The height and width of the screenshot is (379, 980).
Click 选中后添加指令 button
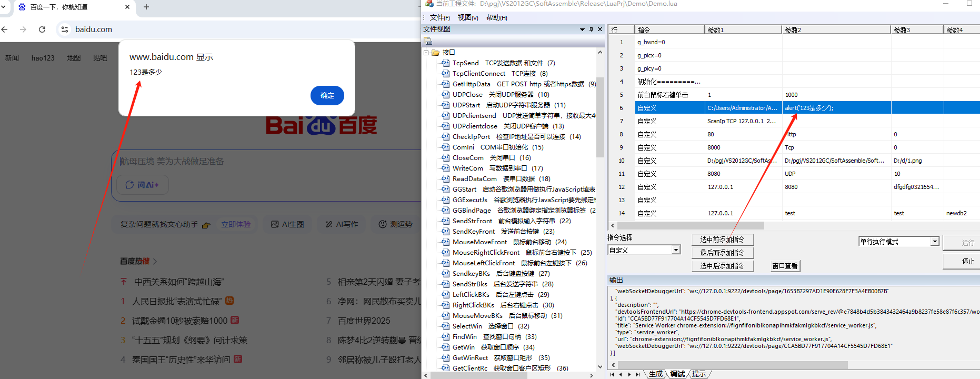point(722,266)
